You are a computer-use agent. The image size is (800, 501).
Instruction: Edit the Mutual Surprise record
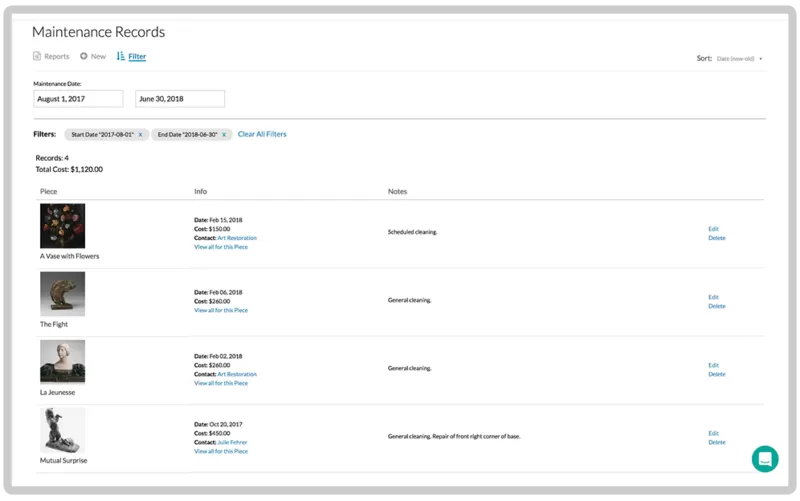click(x=713, y=434)
